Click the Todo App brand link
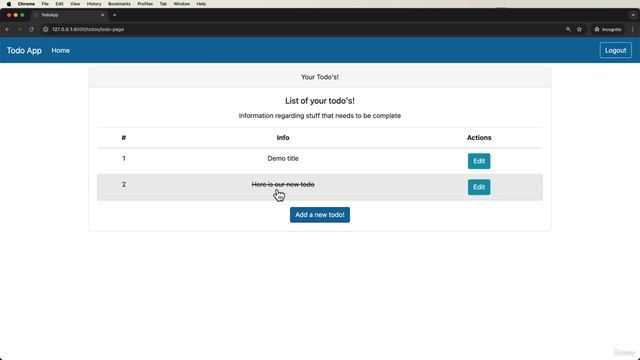This screenshot has height=360, width=640. 24,51
